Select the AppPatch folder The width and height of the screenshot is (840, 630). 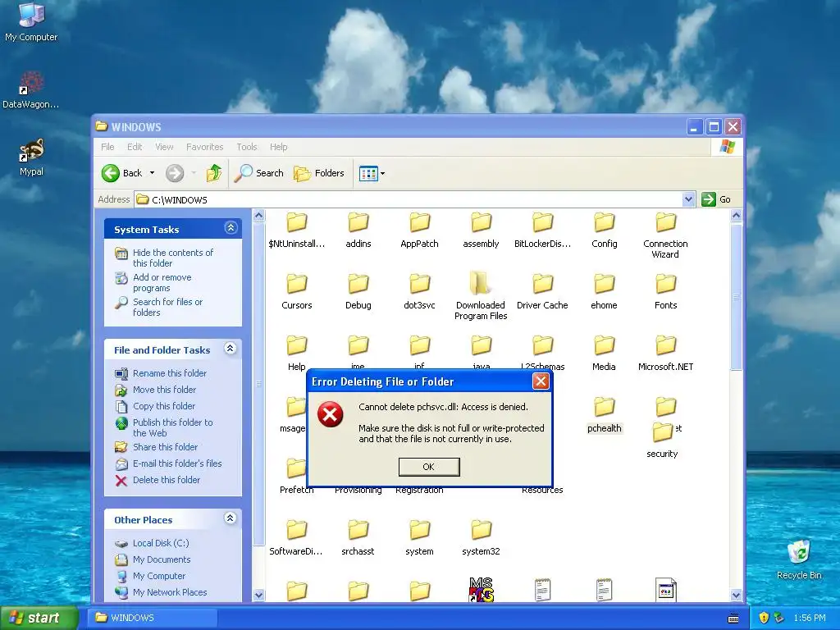point(419,231)
